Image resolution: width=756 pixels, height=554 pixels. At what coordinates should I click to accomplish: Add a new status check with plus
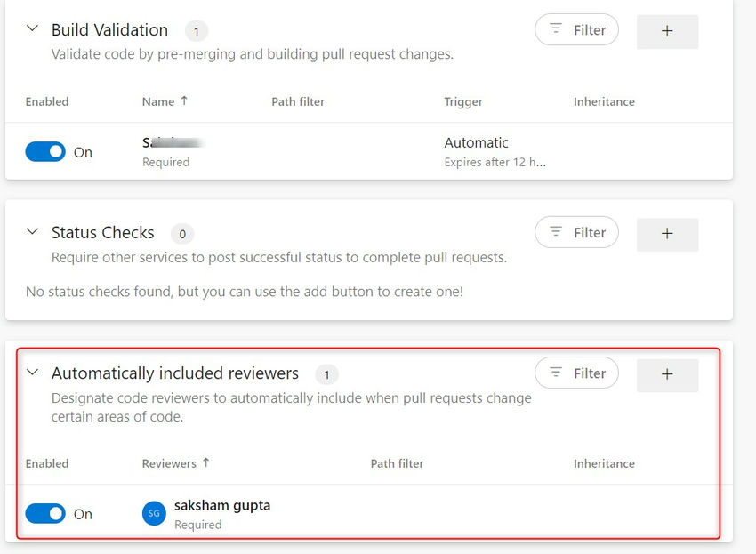[x=667, y=234]
